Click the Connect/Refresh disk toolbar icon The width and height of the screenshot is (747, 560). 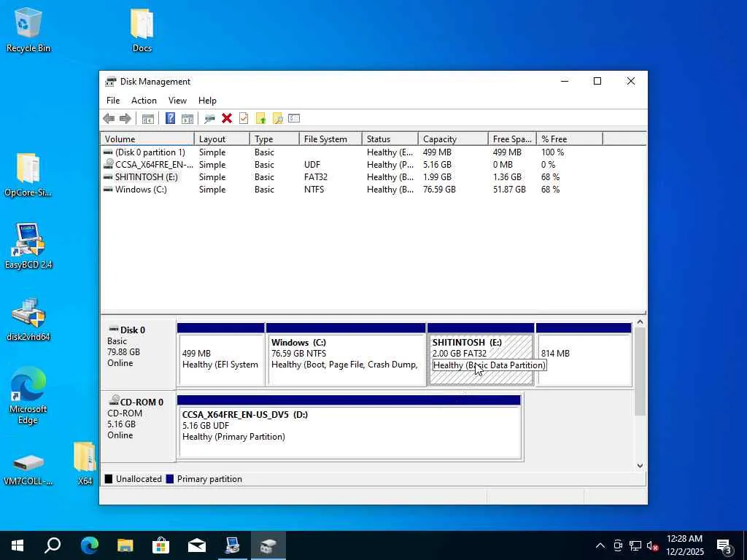[209, 119]
